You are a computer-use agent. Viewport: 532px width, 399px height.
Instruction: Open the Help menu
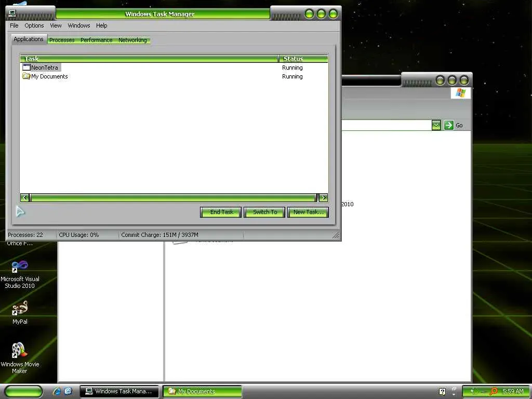coord(101,25)
